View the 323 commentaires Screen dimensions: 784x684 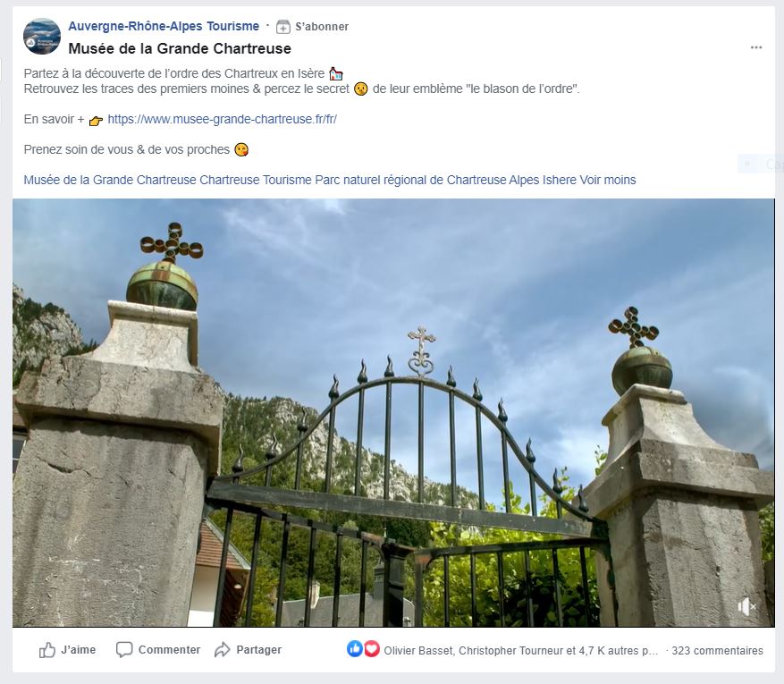pos(717,651)
